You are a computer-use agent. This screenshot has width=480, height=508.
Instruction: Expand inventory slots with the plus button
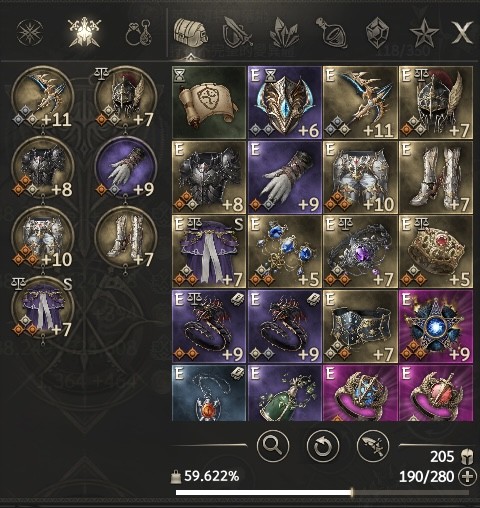coord(467,476)
